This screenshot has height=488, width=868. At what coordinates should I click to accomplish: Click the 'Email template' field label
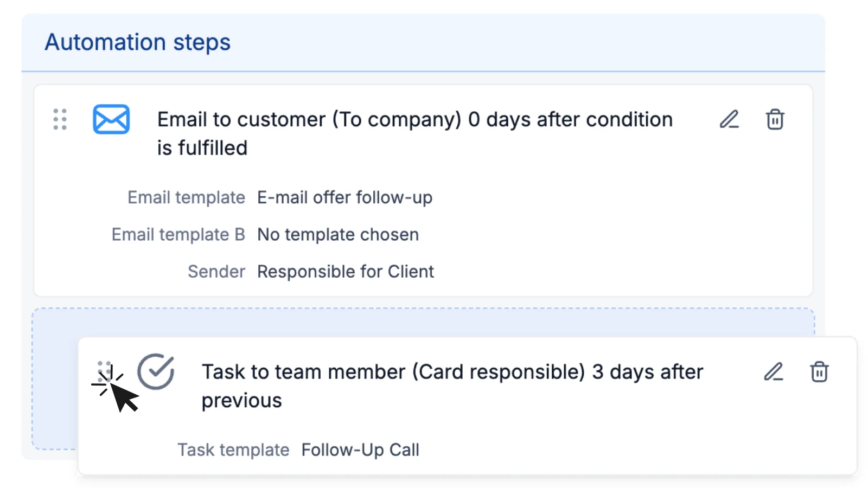click(x=186, y=197)
